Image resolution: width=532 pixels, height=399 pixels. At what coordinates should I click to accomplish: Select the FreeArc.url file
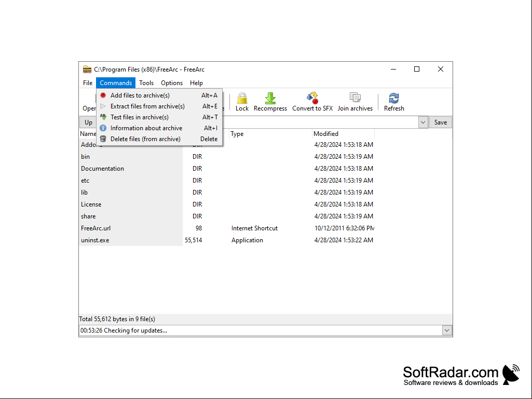point(227,228)
